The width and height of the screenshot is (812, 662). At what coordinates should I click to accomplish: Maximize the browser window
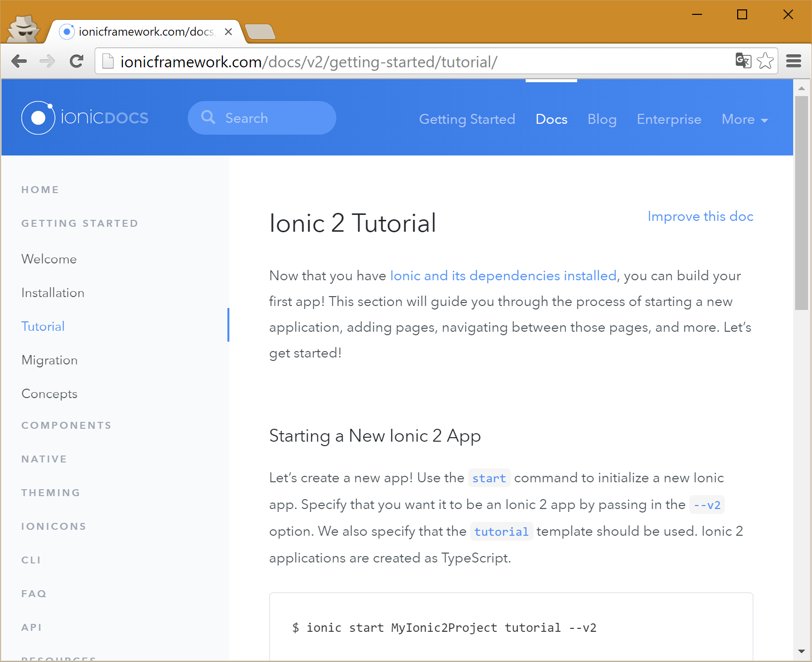click(742, 14)
